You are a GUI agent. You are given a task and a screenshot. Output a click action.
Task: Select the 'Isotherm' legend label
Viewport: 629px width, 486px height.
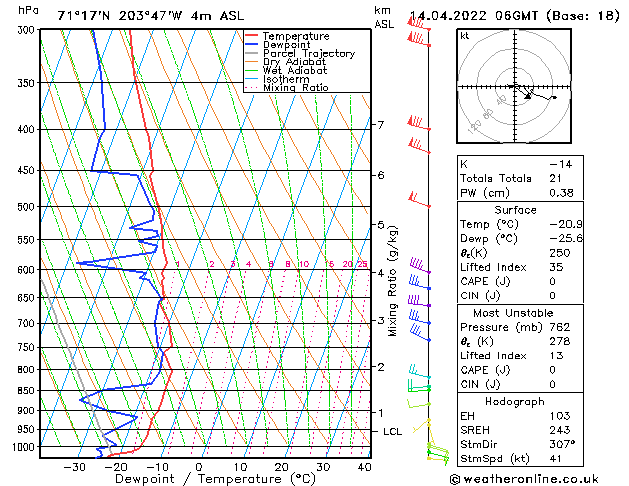[286, 79]
